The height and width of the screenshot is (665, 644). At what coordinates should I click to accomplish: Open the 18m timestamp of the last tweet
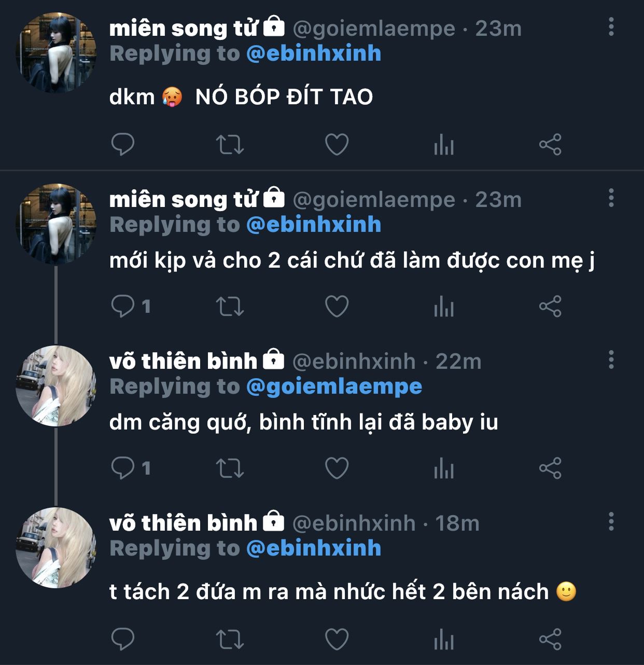457,523
